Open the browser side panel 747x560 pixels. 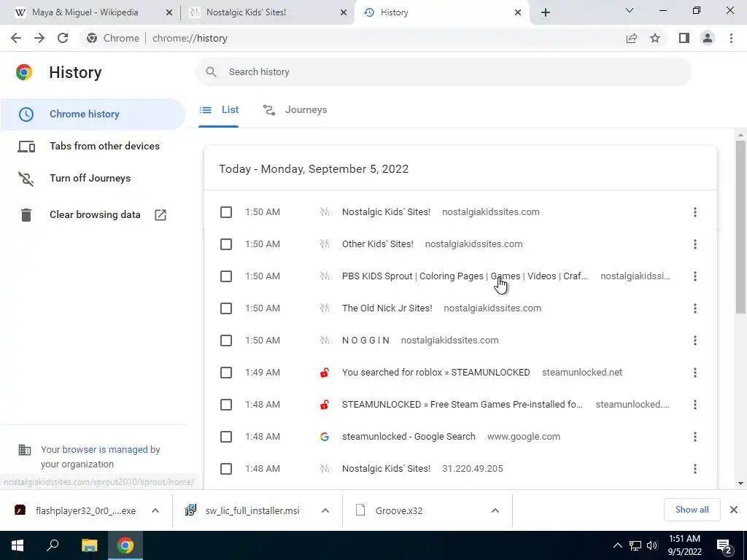click(684, 38)
